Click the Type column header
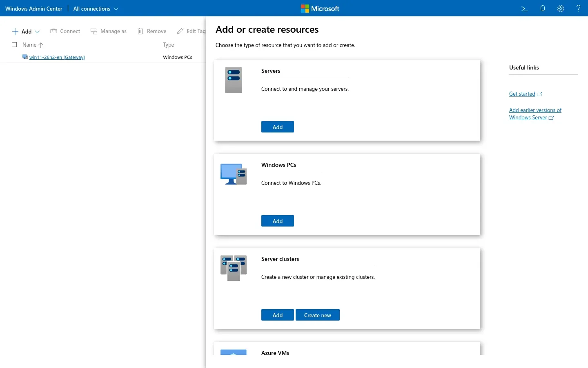 coord(169,45)
